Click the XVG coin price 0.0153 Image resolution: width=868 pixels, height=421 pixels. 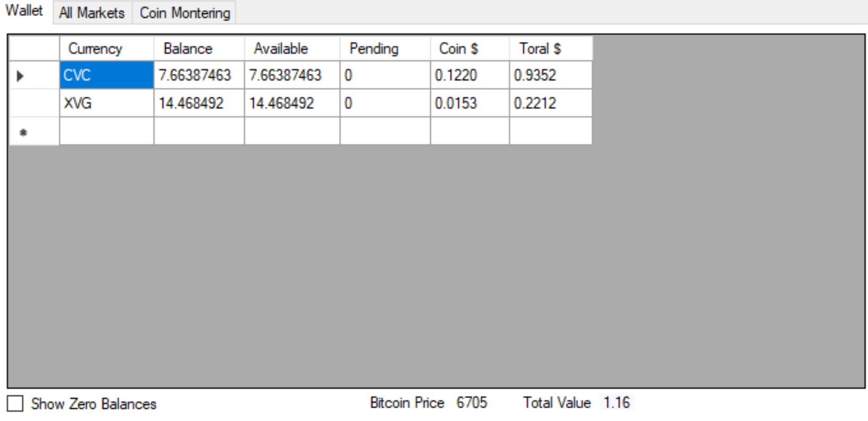(x=470, y=103)
